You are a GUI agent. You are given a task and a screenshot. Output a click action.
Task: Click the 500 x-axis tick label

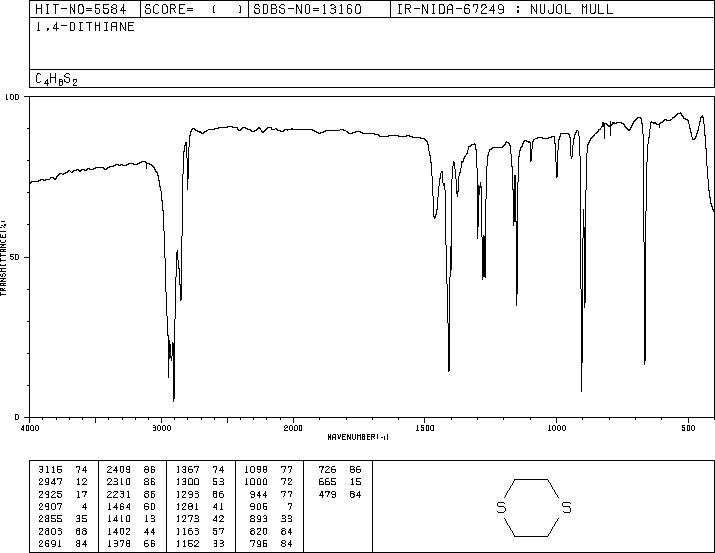pos(688,428)
